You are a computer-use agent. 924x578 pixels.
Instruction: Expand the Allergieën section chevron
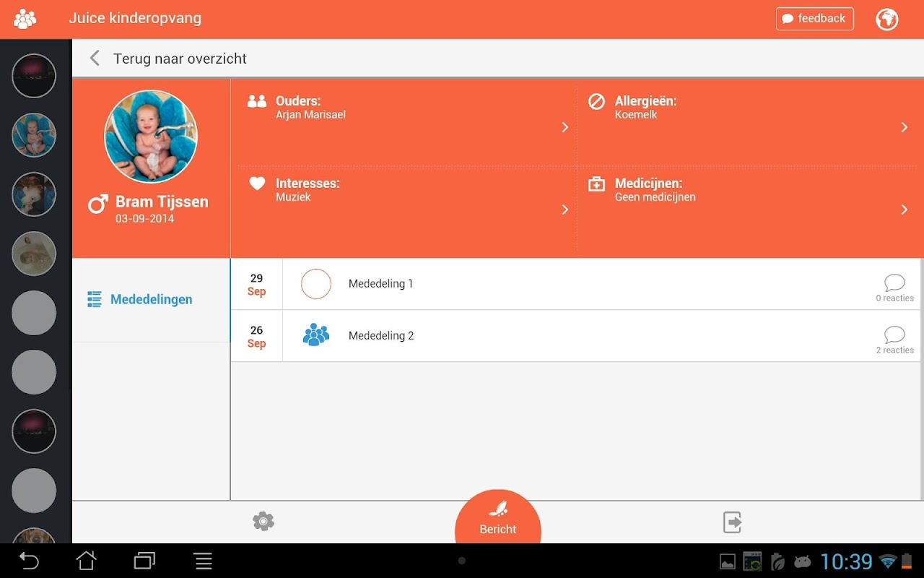point(905,127)
